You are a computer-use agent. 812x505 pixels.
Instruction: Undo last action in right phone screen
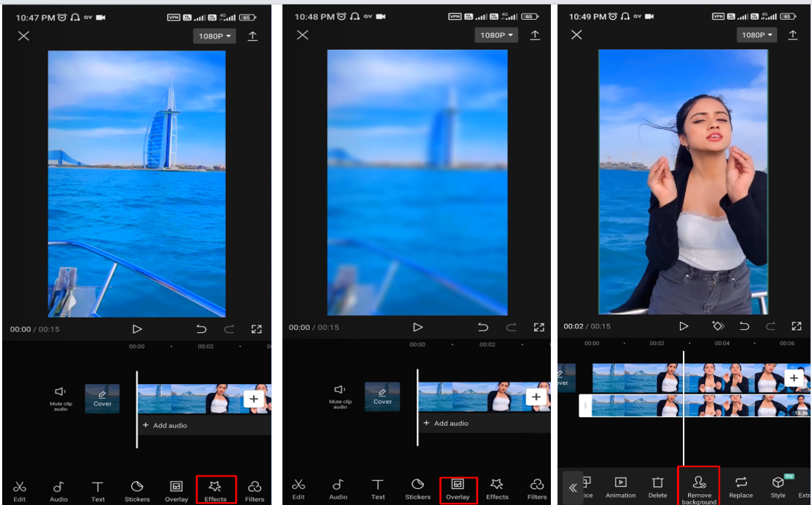click(745, 326)
